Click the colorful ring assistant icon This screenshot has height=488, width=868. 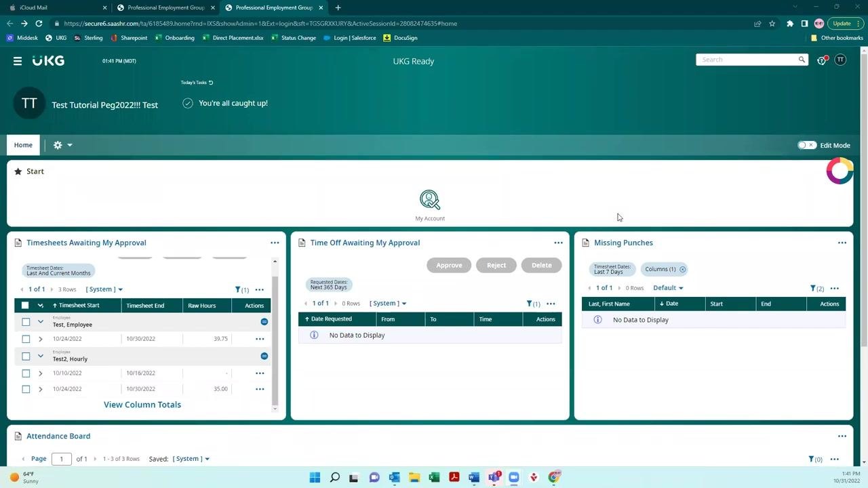point(840,171)
